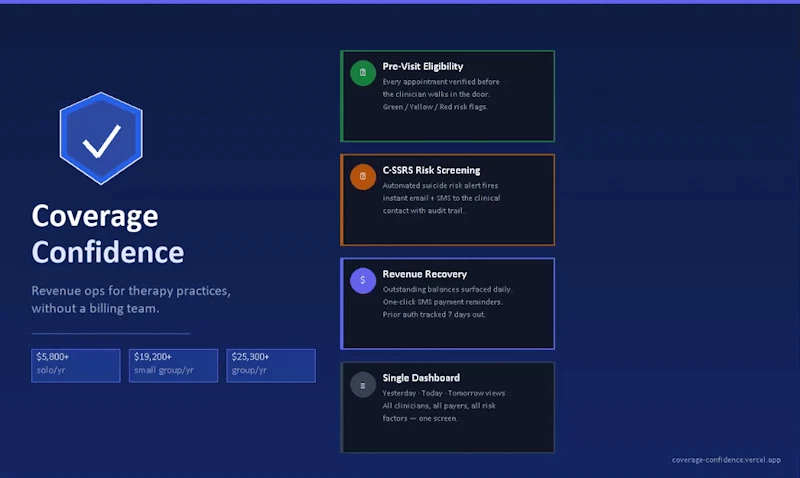Click "Yesterday · Today · Tomorrow views" text
800x478 pixels.
click(444, 393)
